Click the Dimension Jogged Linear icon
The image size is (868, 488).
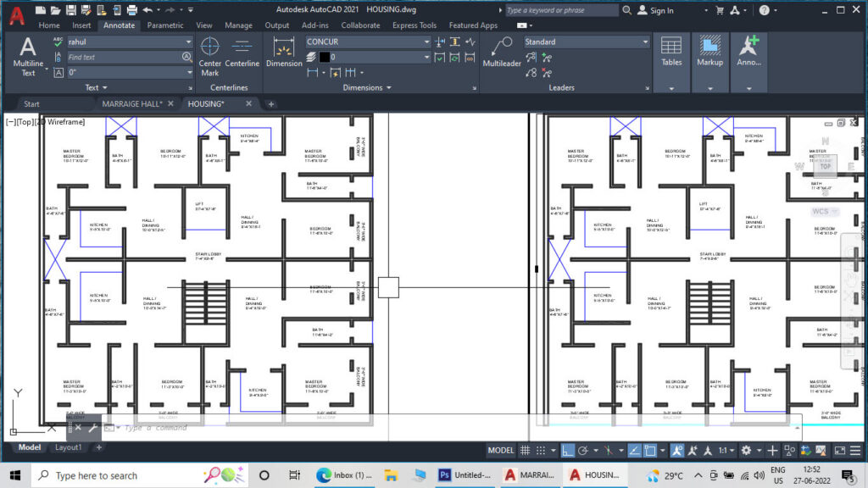(470, 42)
